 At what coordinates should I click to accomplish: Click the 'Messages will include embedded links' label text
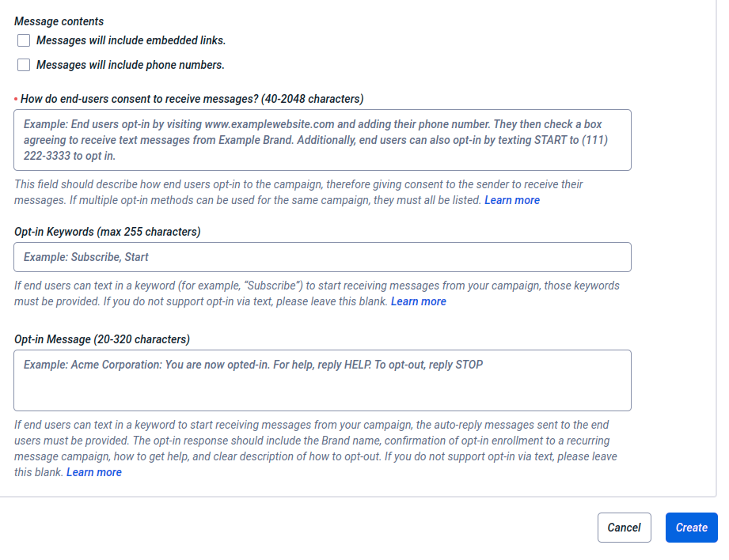[x=131, y=40]
